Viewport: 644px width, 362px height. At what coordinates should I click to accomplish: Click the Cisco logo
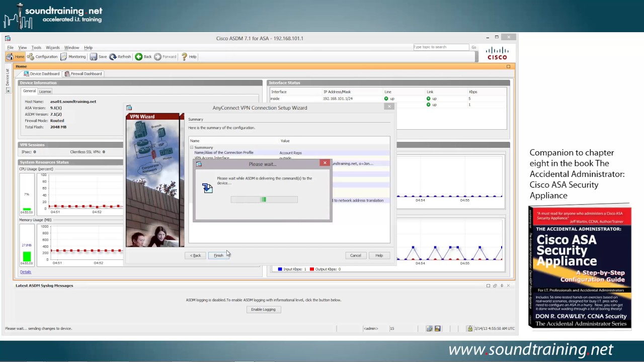(497, 53)
